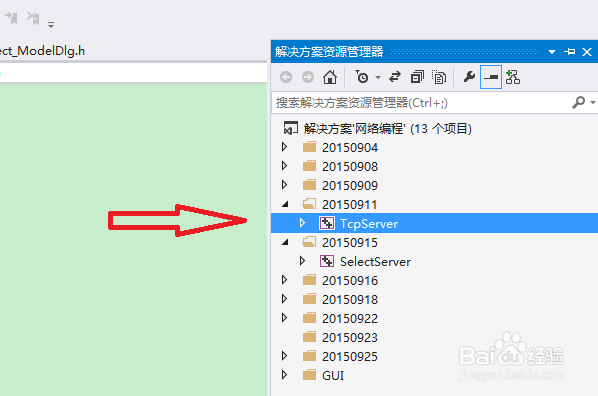Select the 20150922 folder label
598x396 pixels.
[x=350, y=319]
